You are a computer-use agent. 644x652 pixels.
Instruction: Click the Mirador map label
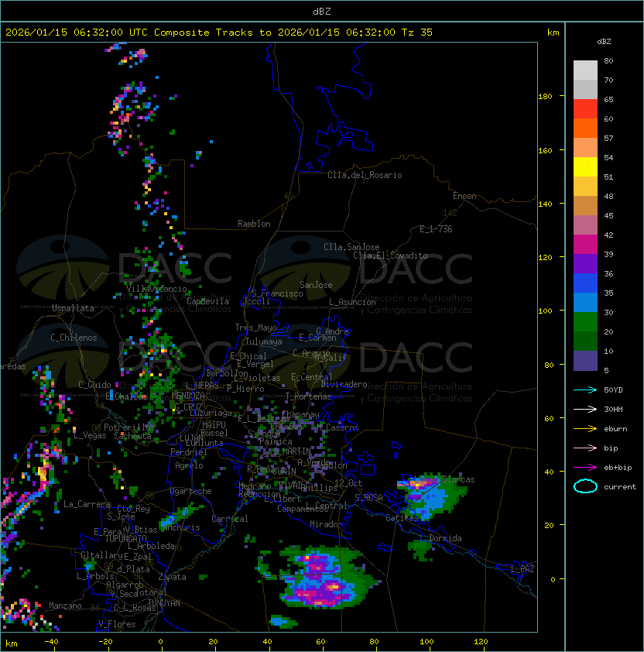tap(326, 524)
